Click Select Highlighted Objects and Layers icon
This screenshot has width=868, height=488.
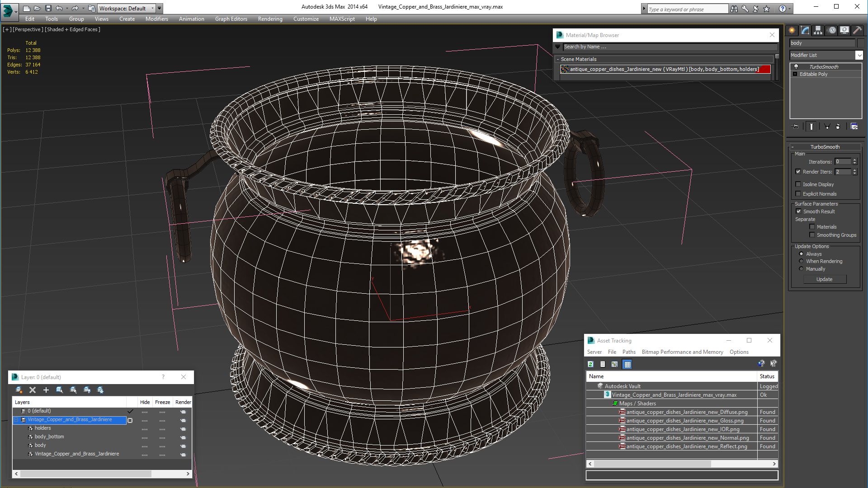tap(59, 390)
